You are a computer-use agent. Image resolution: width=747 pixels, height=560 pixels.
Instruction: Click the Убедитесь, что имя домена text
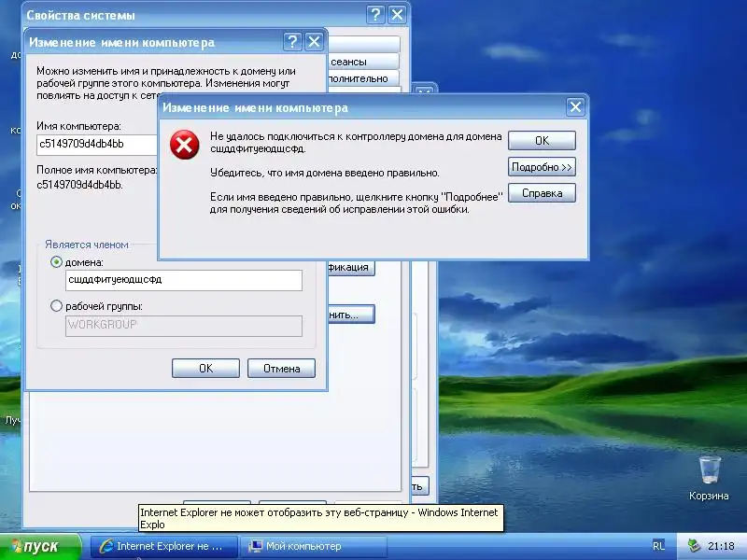click(324, 173)
